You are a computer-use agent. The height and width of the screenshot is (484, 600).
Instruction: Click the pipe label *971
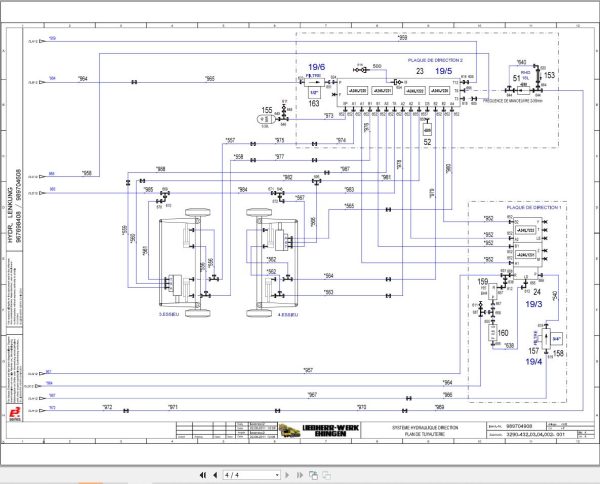click(x=173, y=407)
